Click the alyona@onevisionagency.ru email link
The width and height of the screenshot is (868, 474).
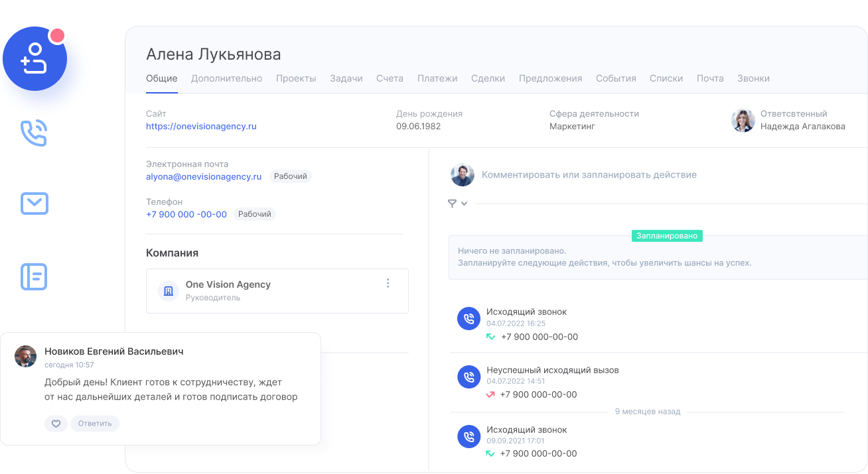tap(204, 177)
